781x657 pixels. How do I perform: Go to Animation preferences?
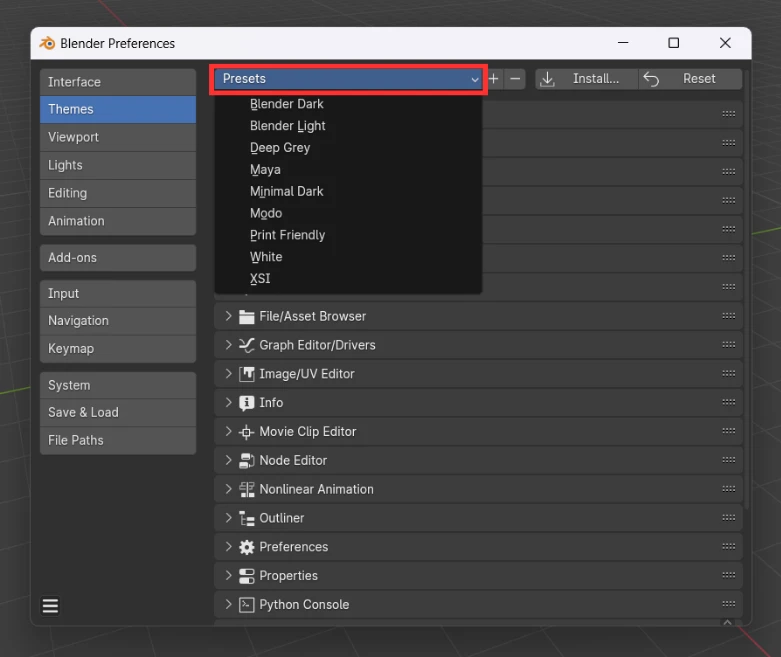click(118, 221)
